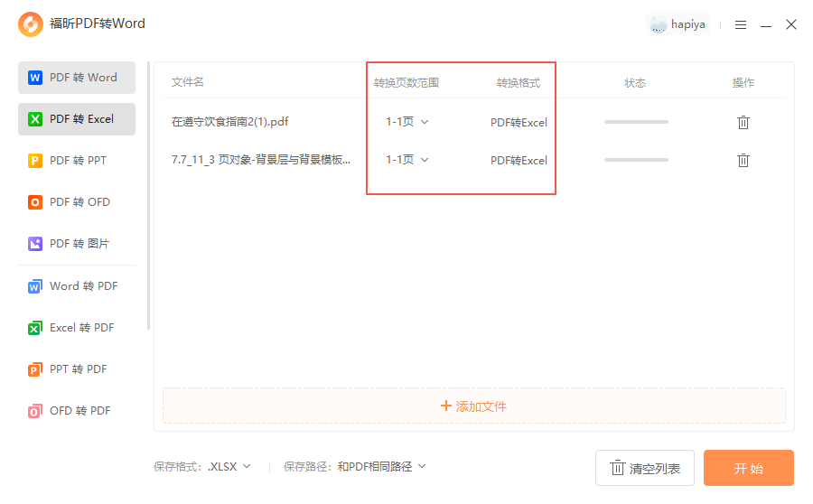Click the OFD icon for OFD 转 PDF

[x=34, y=411]
